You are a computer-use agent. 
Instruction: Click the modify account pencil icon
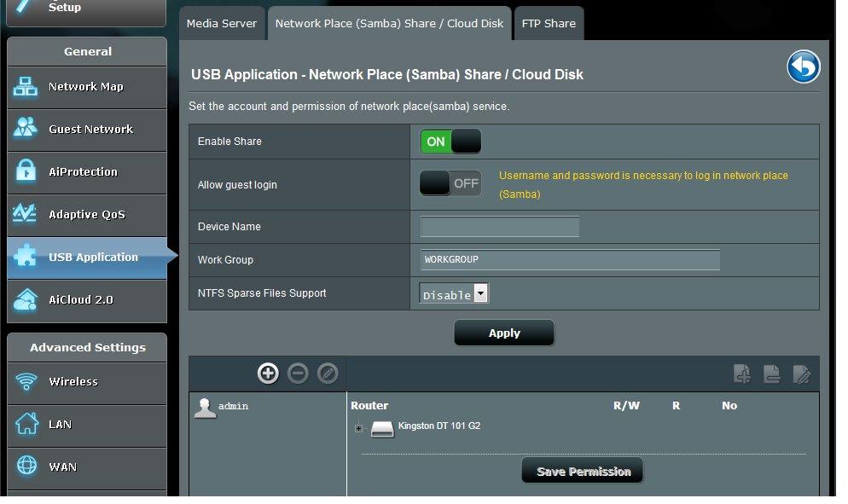[328, 374]
